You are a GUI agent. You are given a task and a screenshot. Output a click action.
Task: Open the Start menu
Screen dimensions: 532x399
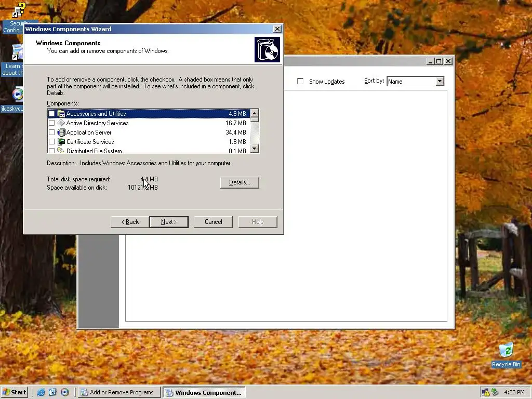(x=14, y=392)
